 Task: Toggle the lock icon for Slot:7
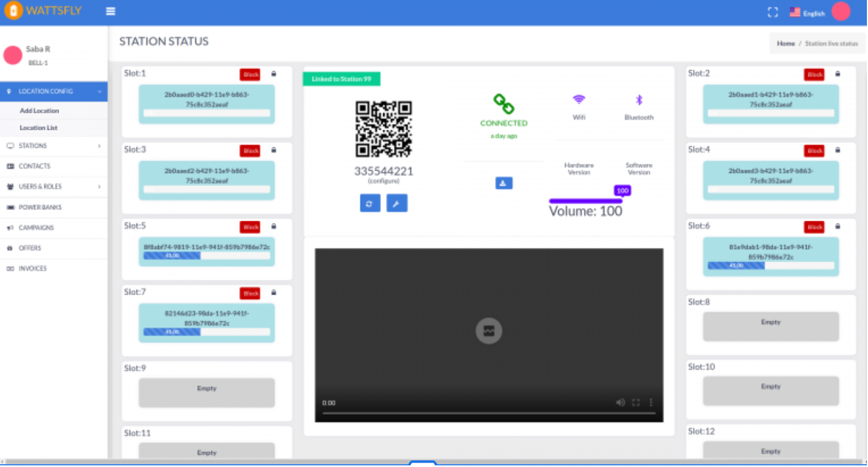tap(273, 293)
